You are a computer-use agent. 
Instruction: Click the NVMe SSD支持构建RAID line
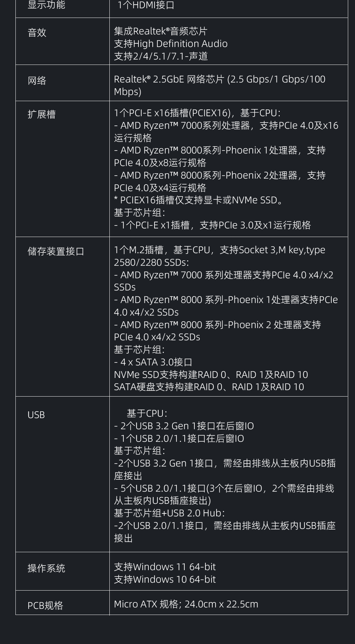click(211, 375)
